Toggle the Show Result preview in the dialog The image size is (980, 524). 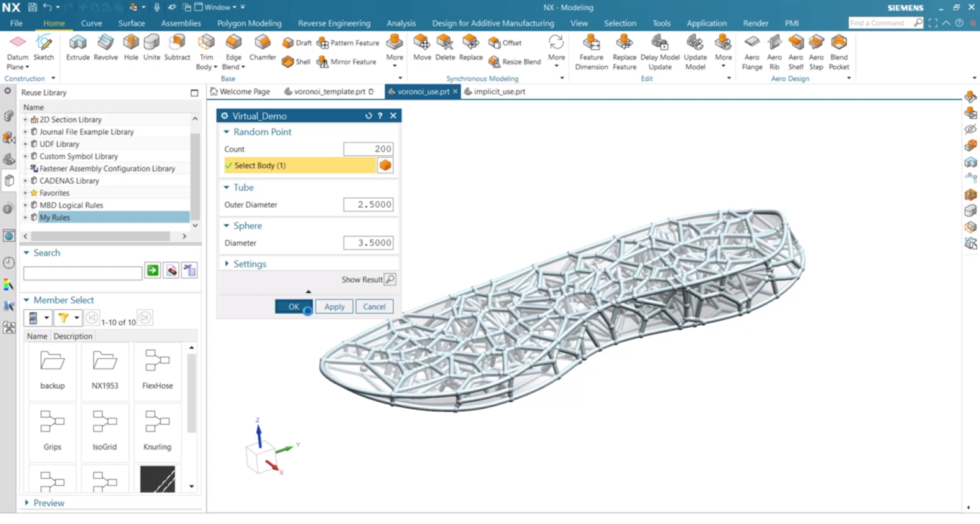[389, 279]
